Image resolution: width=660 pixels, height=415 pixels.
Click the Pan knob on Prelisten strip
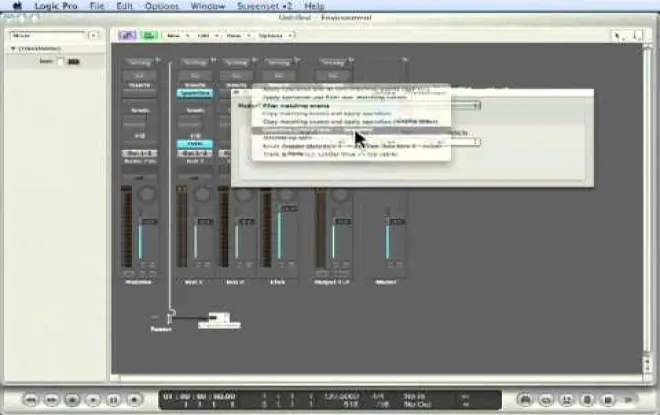pos(146,194)
